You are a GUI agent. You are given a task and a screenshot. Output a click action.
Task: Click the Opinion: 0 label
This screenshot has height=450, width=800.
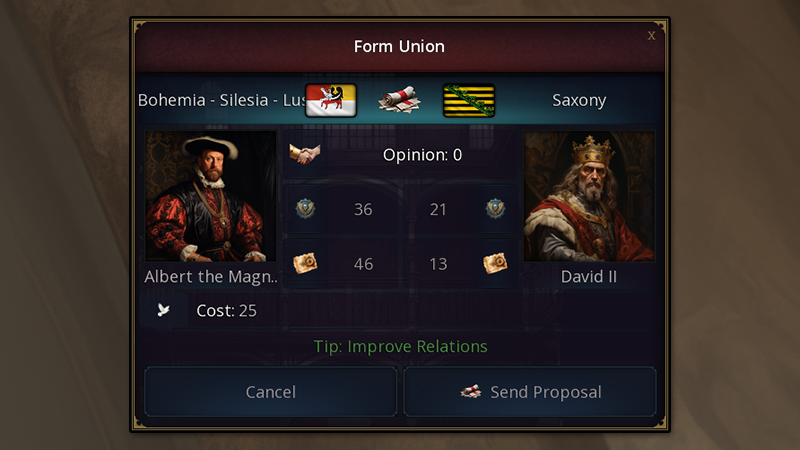point(422,155)
